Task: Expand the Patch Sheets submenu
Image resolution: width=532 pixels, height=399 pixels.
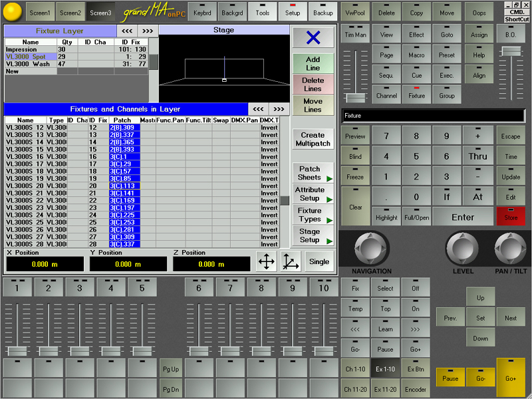Action: (313, 173)
